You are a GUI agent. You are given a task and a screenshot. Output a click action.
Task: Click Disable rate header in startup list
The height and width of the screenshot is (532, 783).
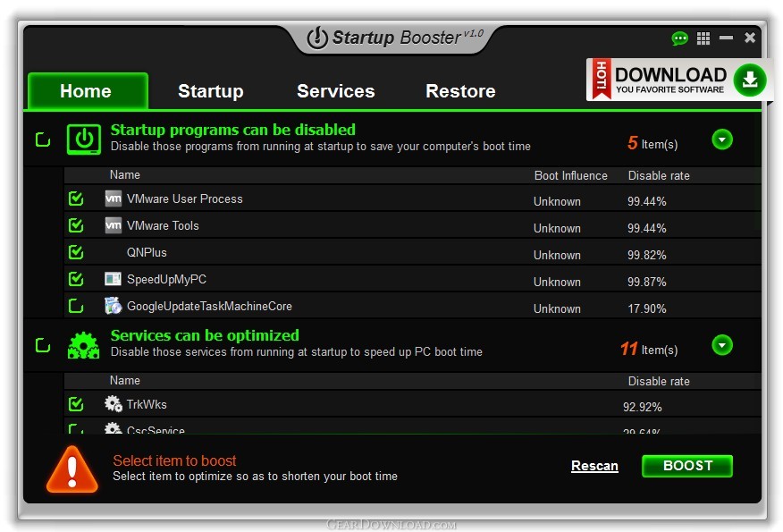tap(659, 176)
